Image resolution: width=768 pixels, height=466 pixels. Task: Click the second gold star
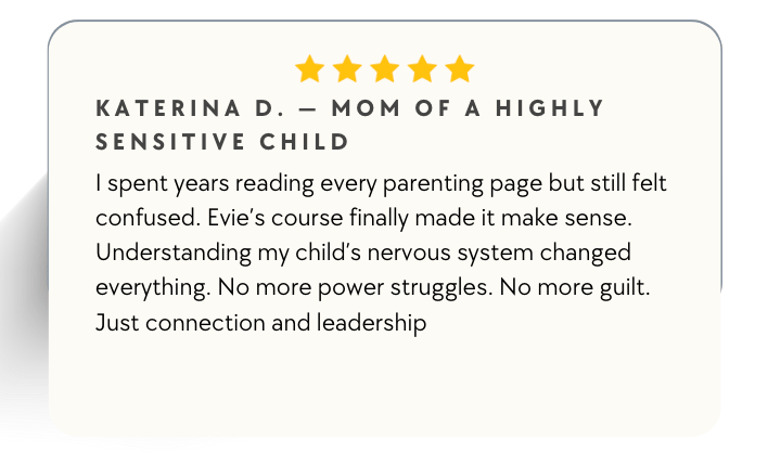[x=347, y=69]
